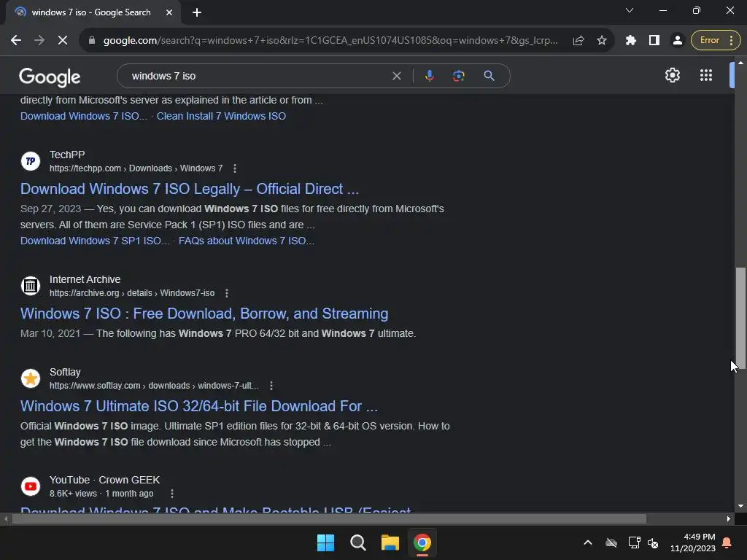Open Windows taskbar search
This screenshot has height=560, width=747.
coord(357,542)
